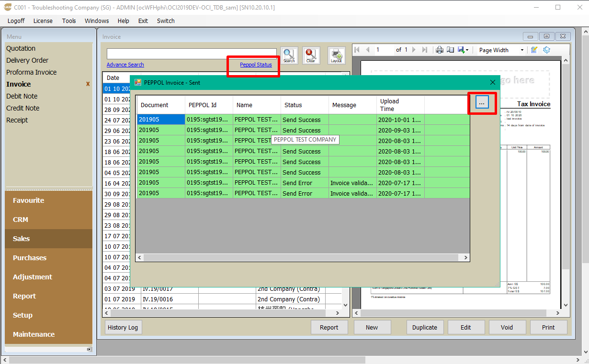Open the Purchases module section
Image resolution: width=589 pixels, height=364 pixels.
(x=48, y=258)
